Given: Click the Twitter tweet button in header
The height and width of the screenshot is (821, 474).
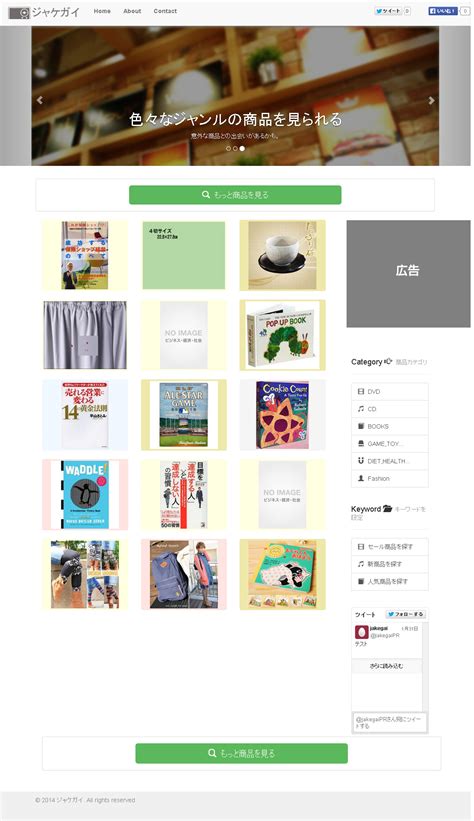Looking at the screenshot, I should 388,11.
